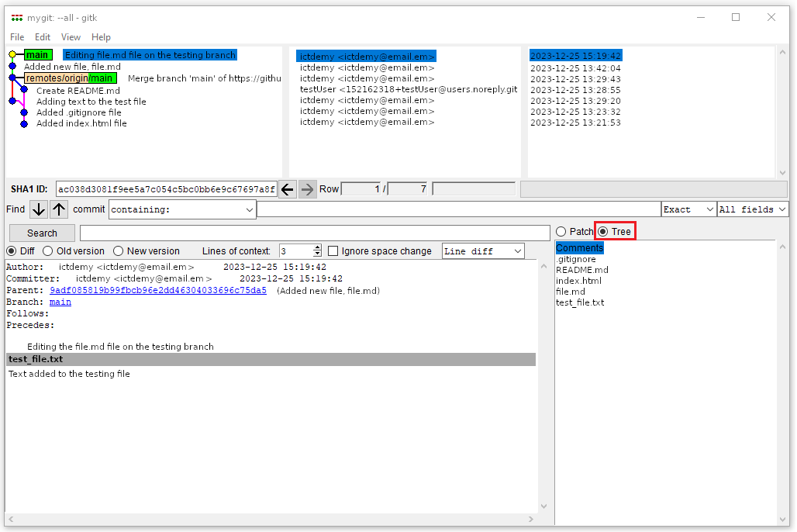The image size is (797, 532).
Task: Click the yellow commit node for main
Action: [12, 55]
